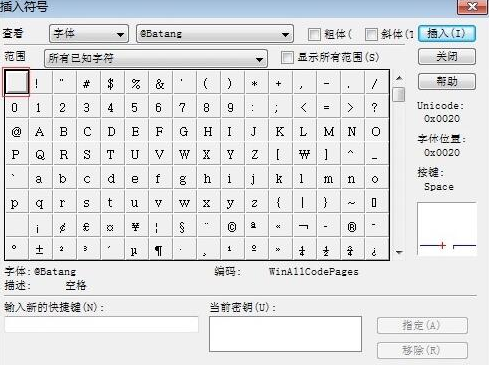Click scrollbar up arrow of symbol grid

[399, 78]
